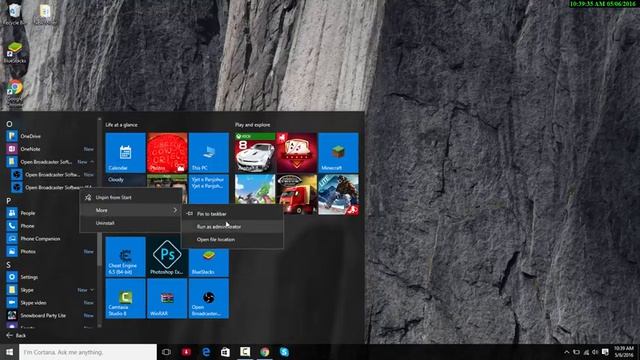
Task: Launch the BlueStacks start tile
Action: coord(209,263)
